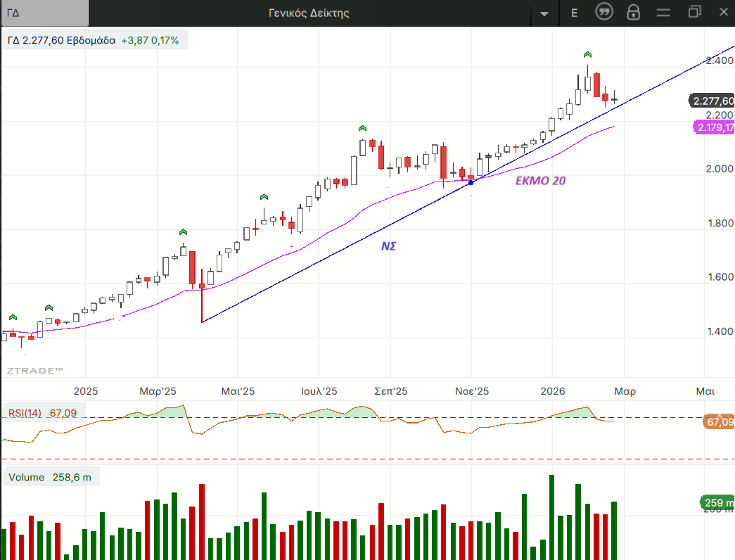Click the orange RSI 67,09 value tag
The height and width of the screenshot is (560, 735).
point(719,422)
